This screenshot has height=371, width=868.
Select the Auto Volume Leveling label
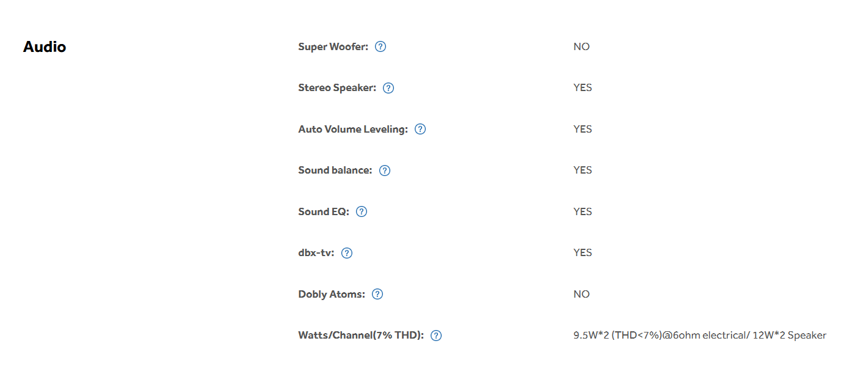coord(353,129)
